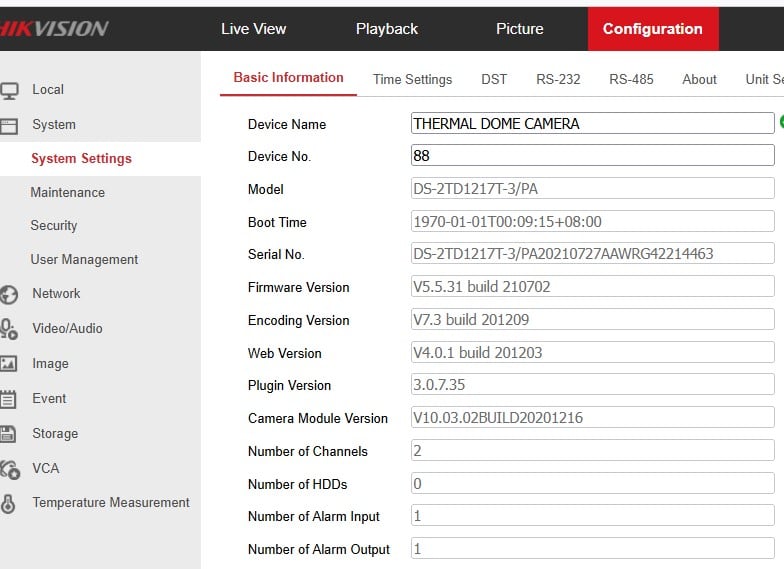784x569 pixels.
Task: Click the Serial No. field
Action: [x=592, y=254]
